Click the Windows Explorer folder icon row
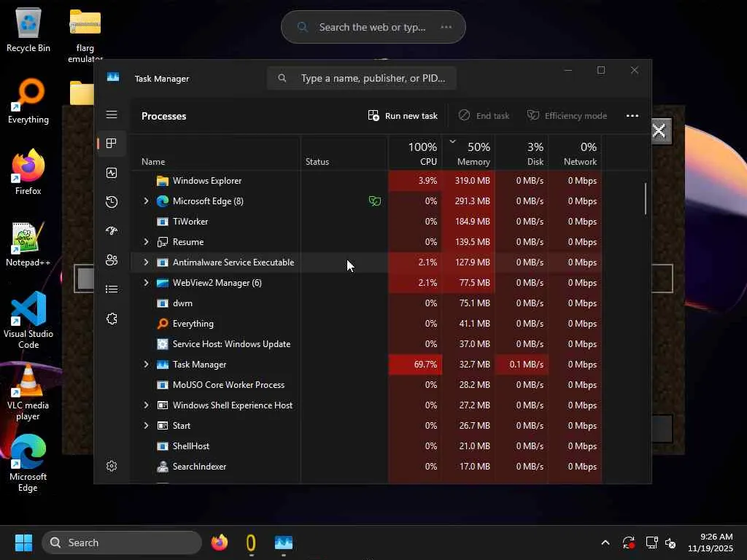 click(x=163, y=181)
